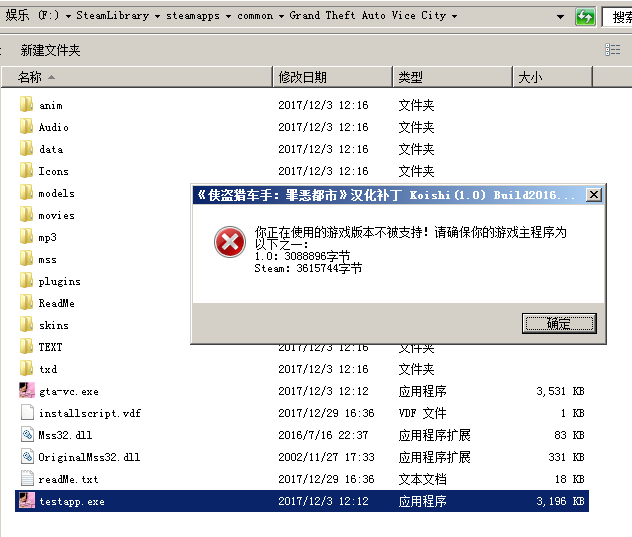Expand the dropdown after common
The image size is (632, 537).
[x=281, y=16]
